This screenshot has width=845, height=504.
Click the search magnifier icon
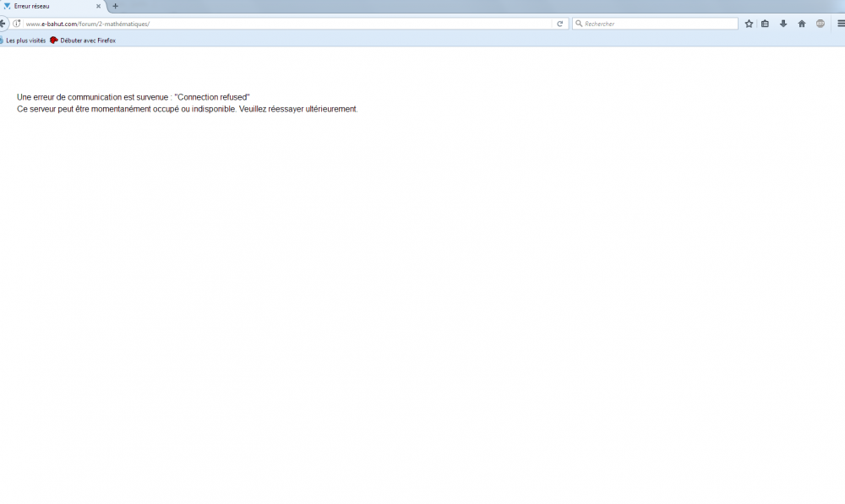click(x=579, y=24)
